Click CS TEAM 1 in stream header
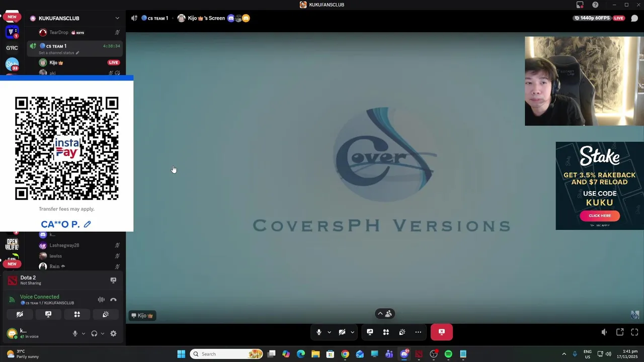 coord(154,18)
